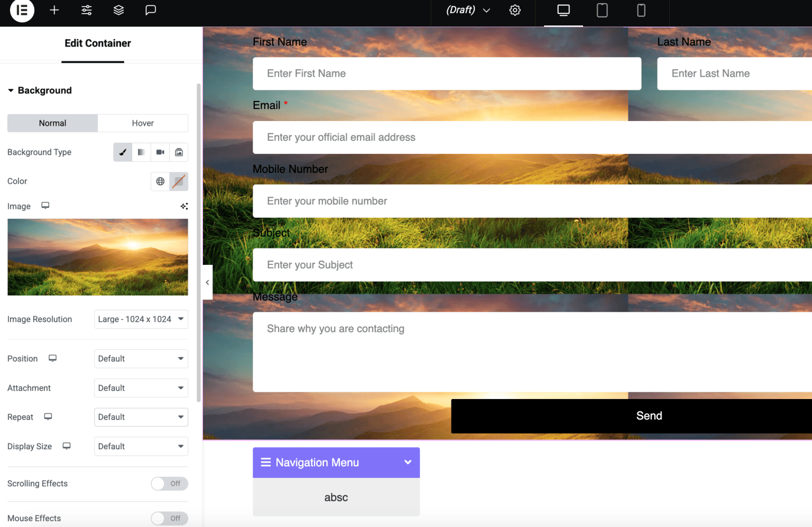Switch to mobile preview mode
812x527 pixels.
pos(641,10)
